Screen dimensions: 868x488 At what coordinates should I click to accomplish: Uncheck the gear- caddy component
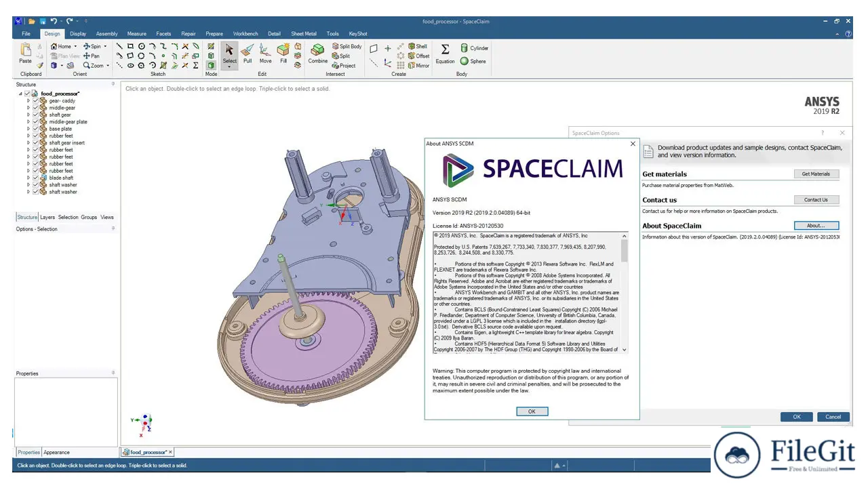tap(36, 101)
